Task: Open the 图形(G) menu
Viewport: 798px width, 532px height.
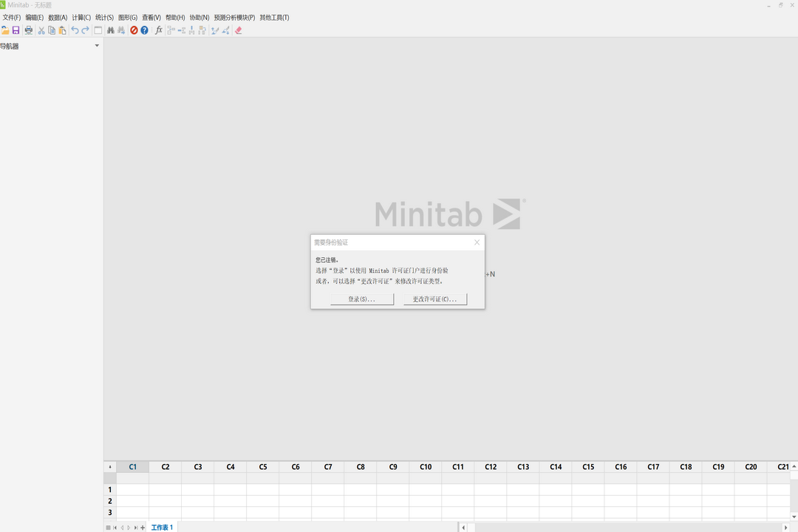Action: coord(128,17)
